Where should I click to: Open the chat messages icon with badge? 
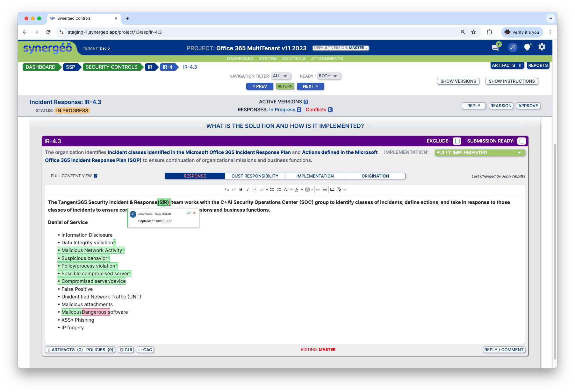point(495,48)
